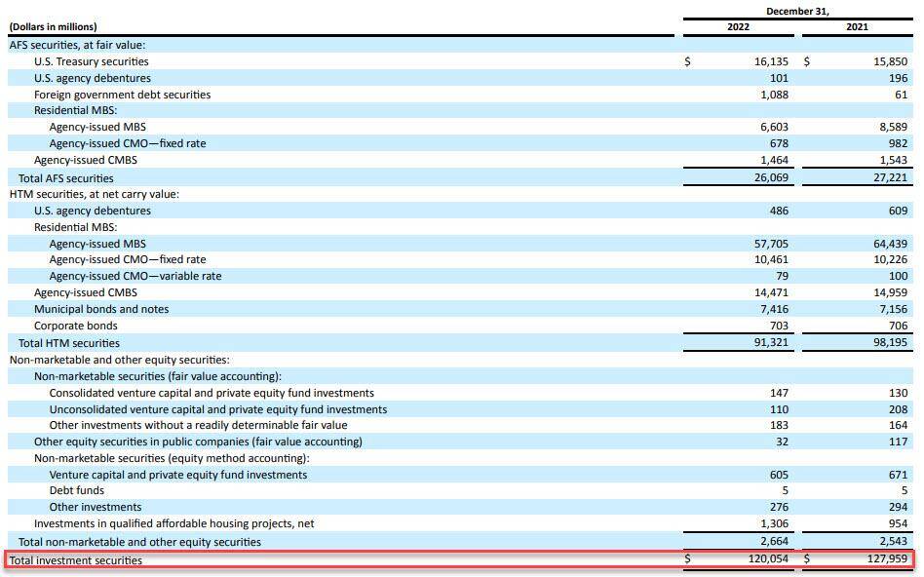This screenshot has width=924, height=577.
Task: Click Agency-issued CMO—variable rate label
Action: (x=135, y=276)
